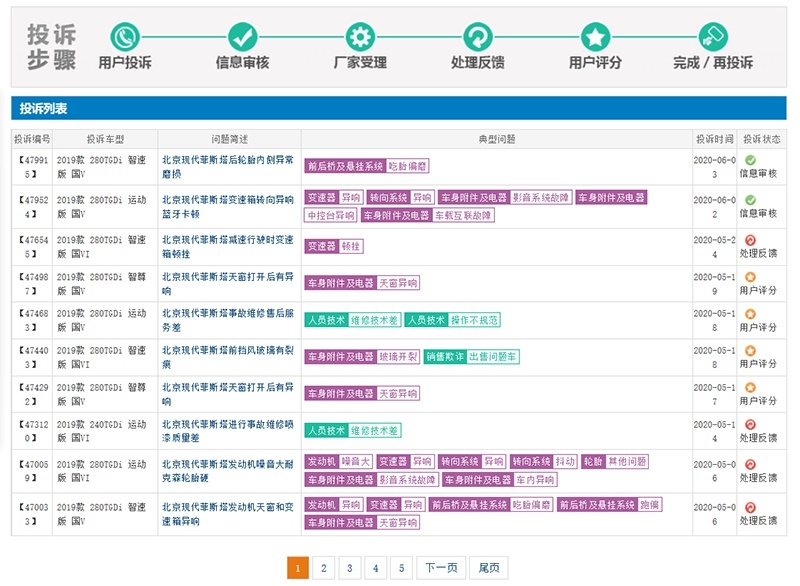Click the 厂家受理 gear step icon

[x=360, y=37]
